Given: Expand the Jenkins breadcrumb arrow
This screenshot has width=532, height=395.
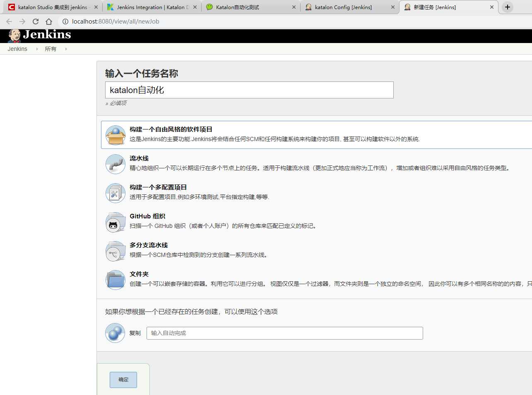Looking at the screenshot, I should point(37,49).
